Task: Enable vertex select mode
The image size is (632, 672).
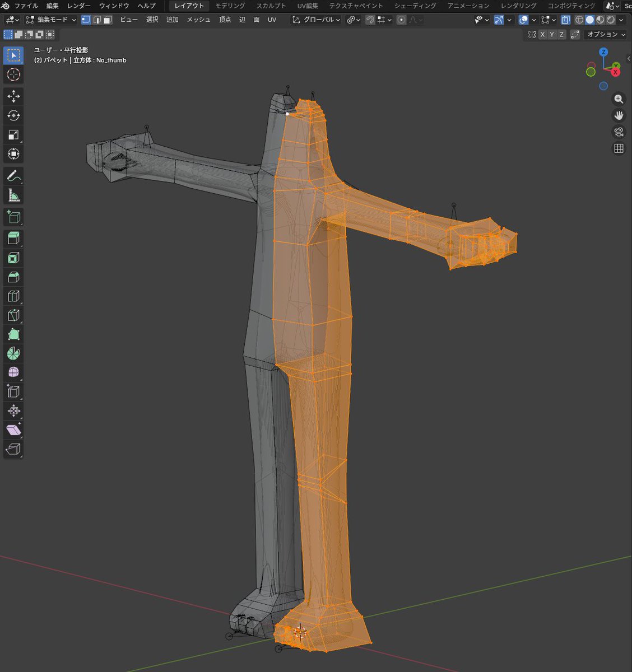Action: (86, 20)
